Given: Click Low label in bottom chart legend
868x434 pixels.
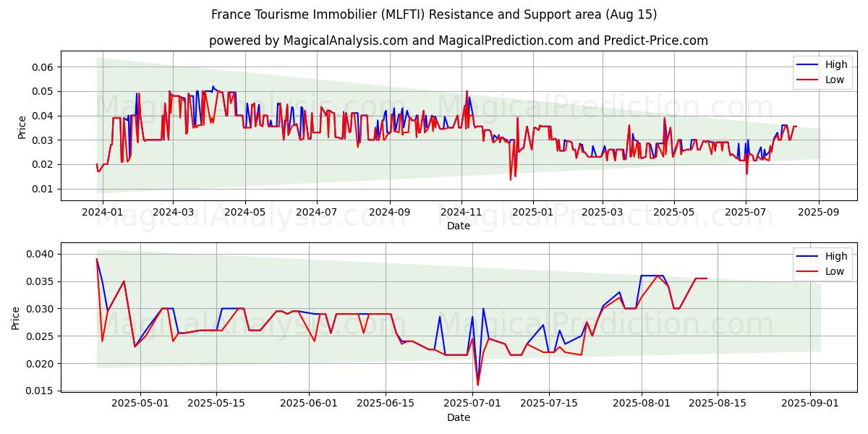Looking at the screenshot, I should tap(835, 271).
